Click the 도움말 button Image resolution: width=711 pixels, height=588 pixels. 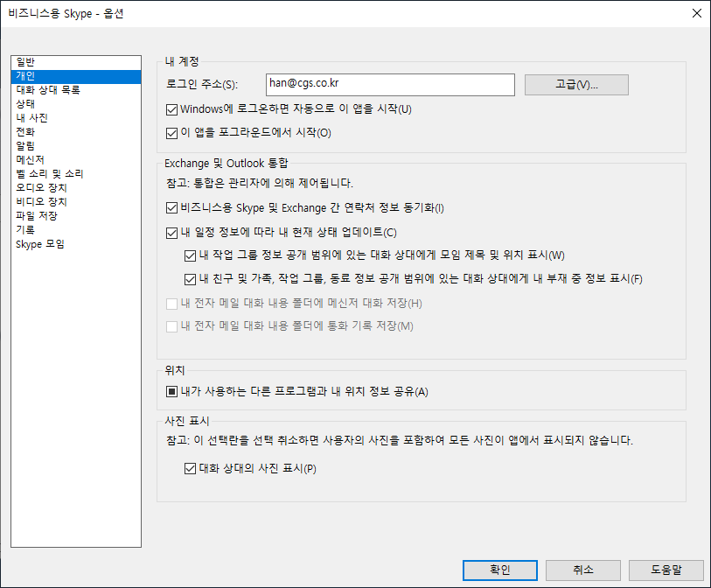click(666, 570)
